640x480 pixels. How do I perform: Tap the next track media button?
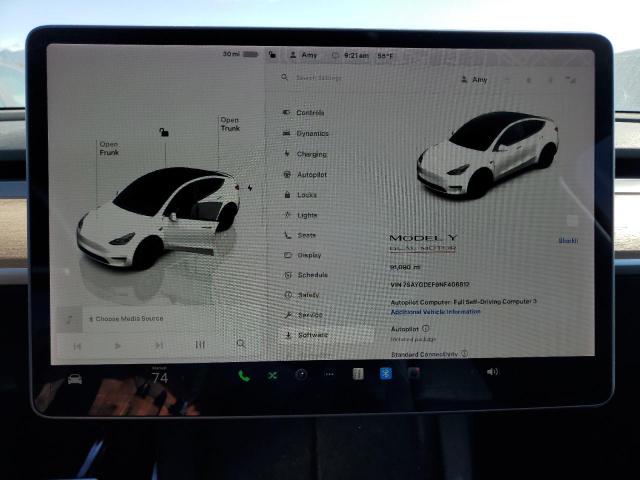(x=159, y=345)
